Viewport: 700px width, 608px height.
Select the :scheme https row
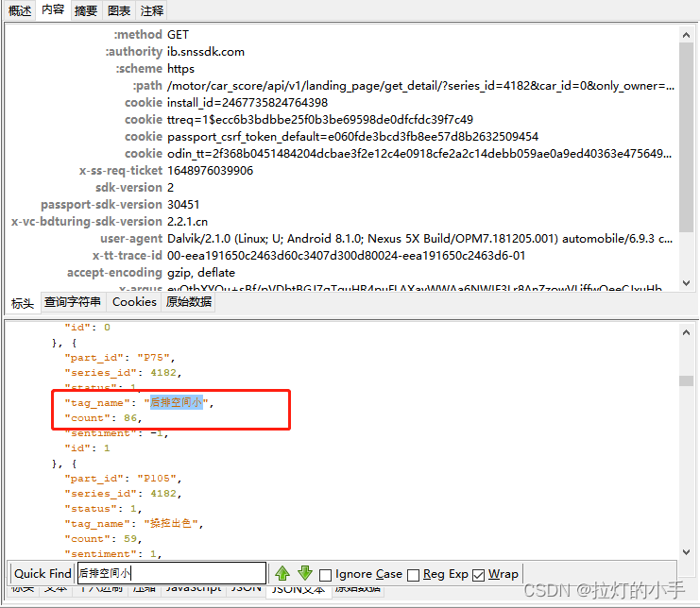tap(342, 68)
